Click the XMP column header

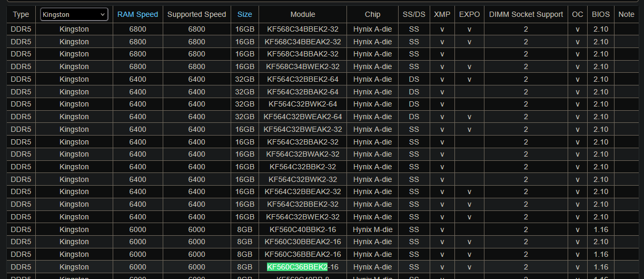click(442, 14)
